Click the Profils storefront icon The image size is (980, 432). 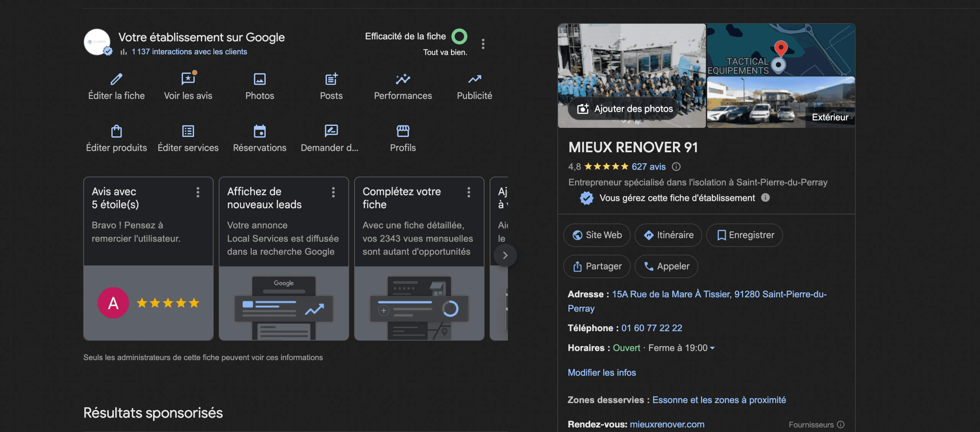pyautogui.click(x=403, y=131)
